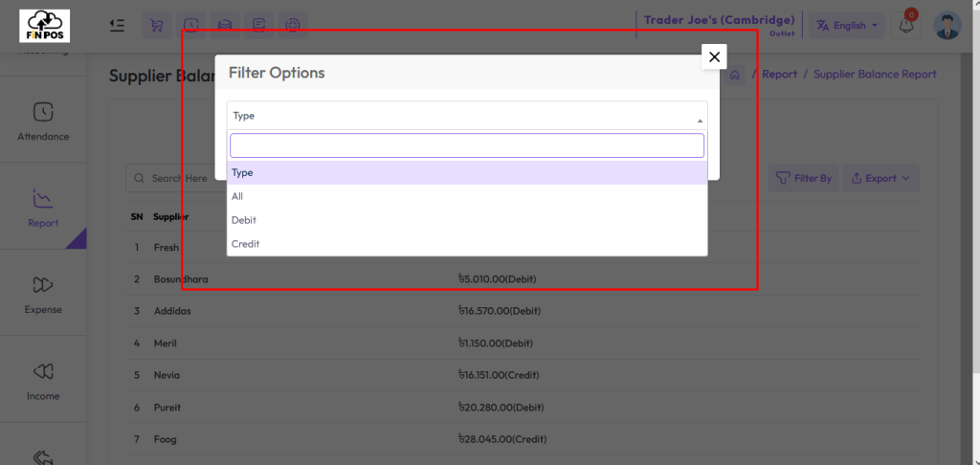
Task: Click the 20.280.00(Debit) balance value
Action: (501, 408)
